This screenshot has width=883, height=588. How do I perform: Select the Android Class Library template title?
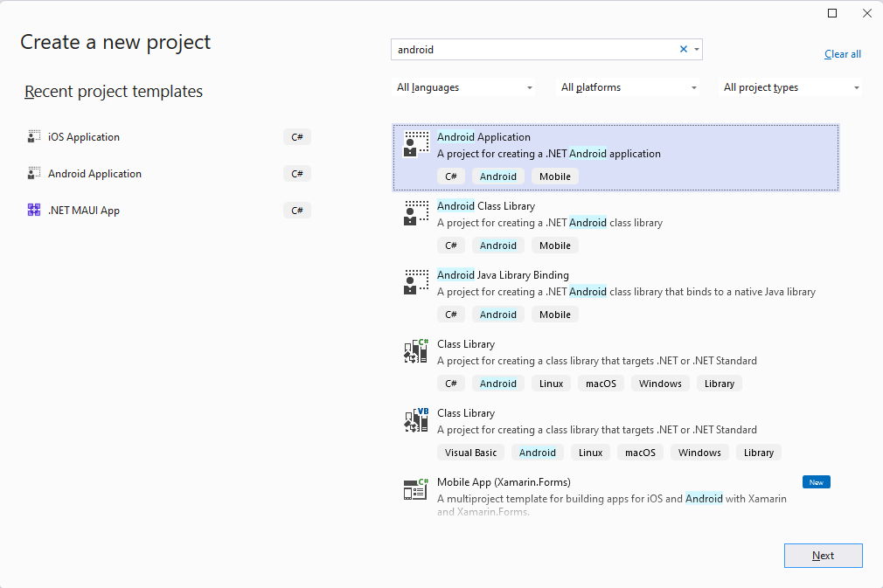[x=486, y=206]
